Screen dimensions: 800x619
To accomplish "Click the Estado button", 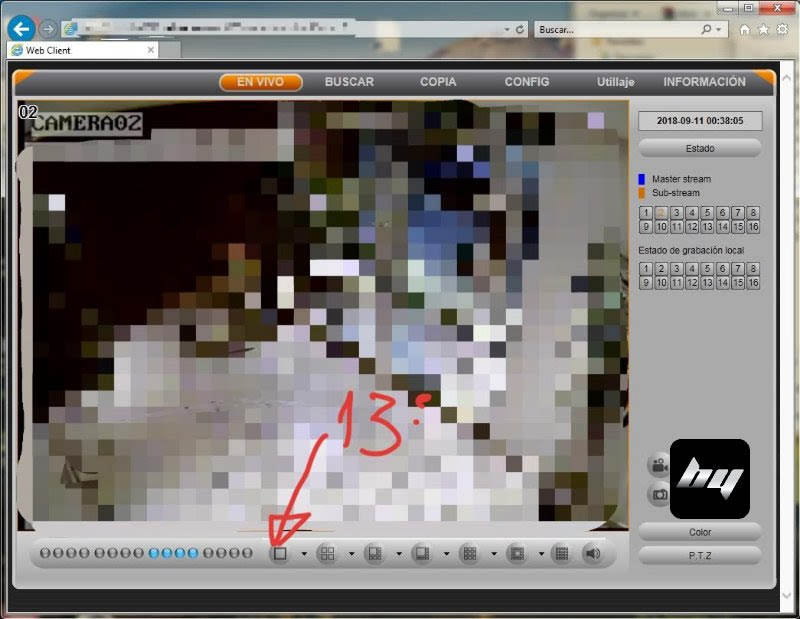I will (700, 148).
